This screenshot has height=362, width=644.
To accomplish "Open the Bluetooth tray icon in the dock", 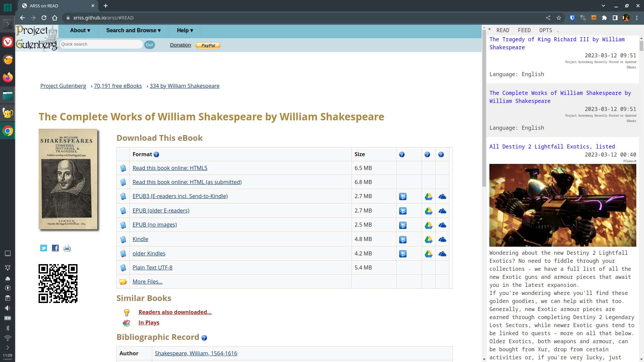I will tap(8, 328).
